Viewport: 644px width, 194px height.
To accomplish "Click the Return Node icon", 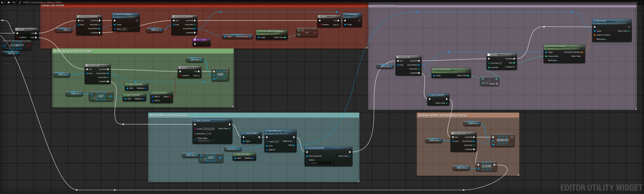I will [195, 40].
